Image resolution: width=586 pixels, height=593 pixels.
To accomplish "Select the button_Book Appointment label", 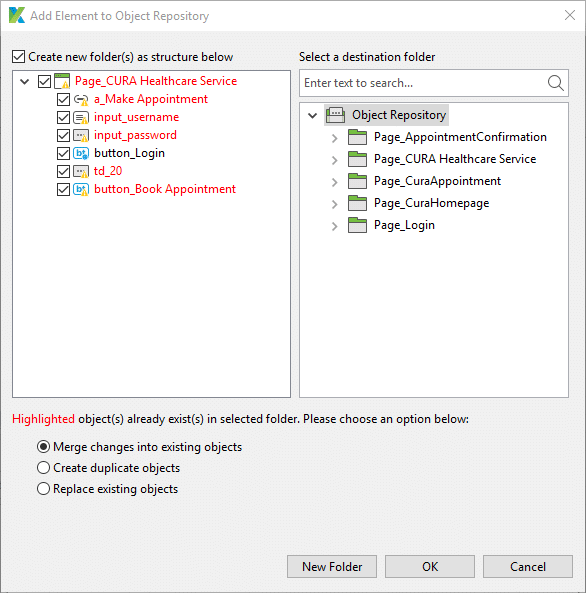I will tap(165, 189).
